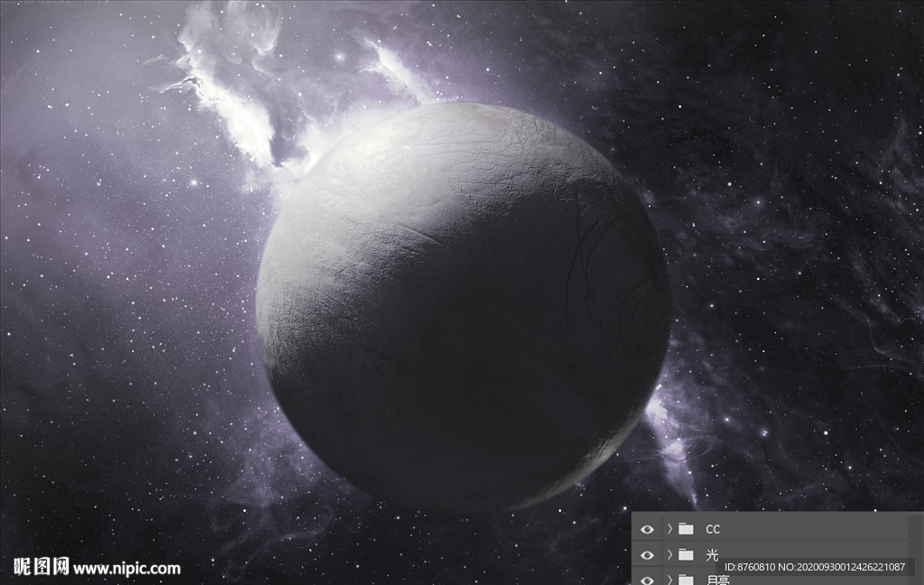Select the layer group named 月亮
Screen dimensions: 924x585
pyautogui.click(x=717, y=580)
